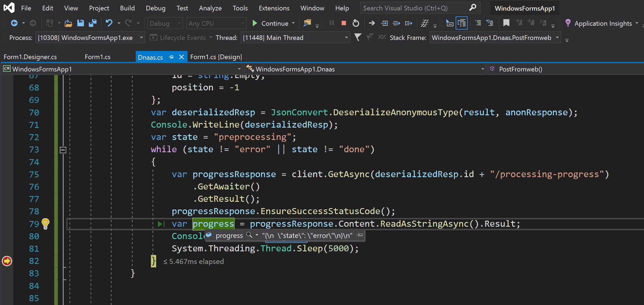The height and width of the screenshot is (305, 644).
Task: Click the light bulb quick actions icon
Action: tap(46, 223)
